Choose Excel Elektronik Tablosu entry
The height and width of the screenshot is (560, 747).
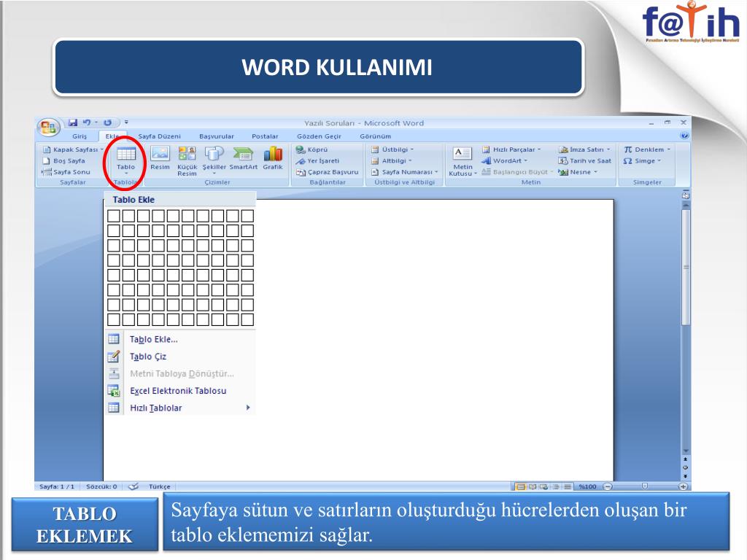click(x=180, y=391)
